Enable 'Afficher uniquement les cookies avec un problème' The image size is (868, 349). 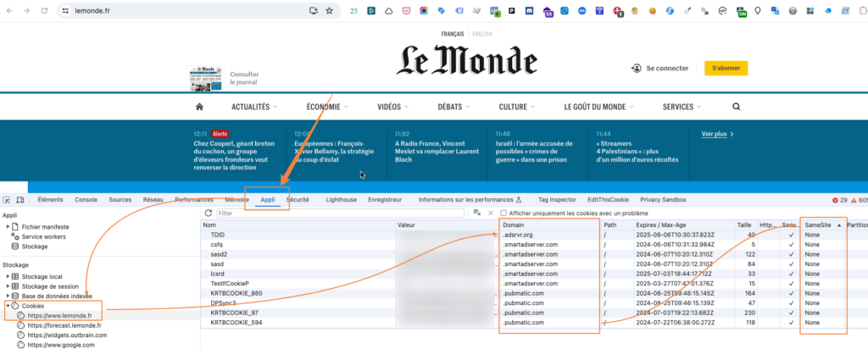pyautogui.click(x=504, y=213)
